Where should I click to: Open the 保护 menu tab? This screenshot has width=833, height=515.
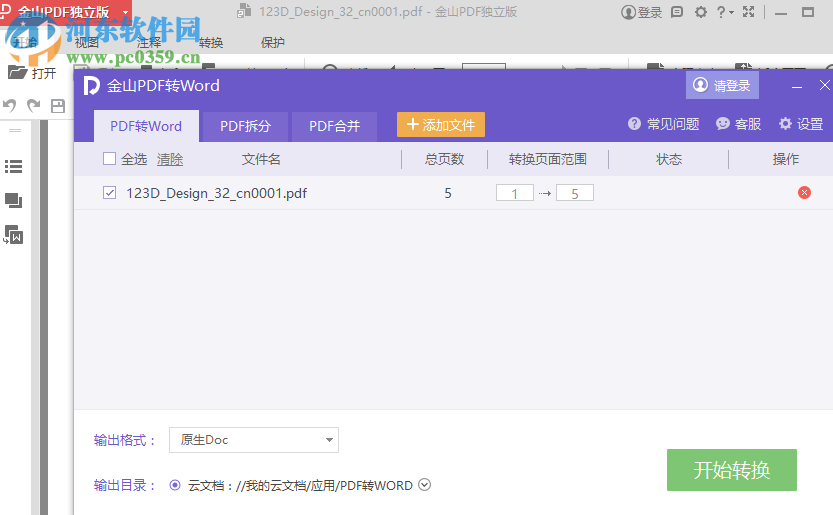273,43
